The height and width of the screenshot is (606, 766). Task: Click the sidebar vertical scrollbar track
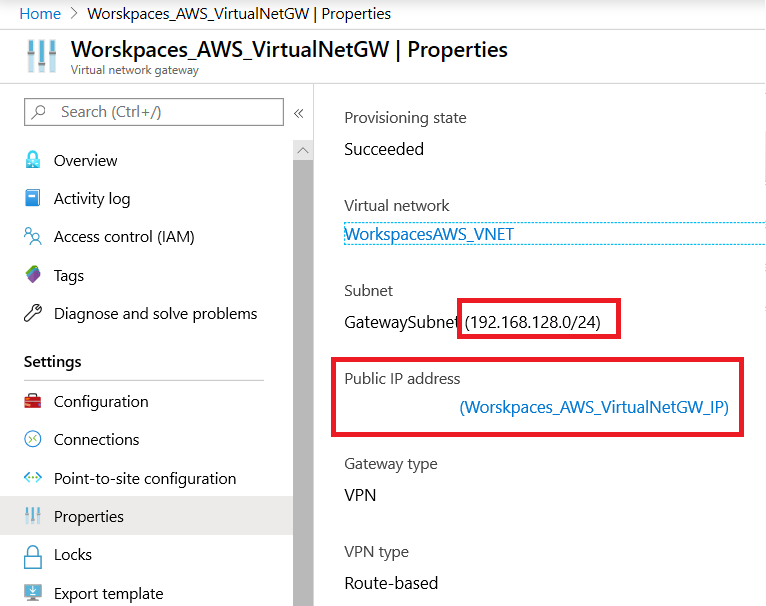pos(303,383)
